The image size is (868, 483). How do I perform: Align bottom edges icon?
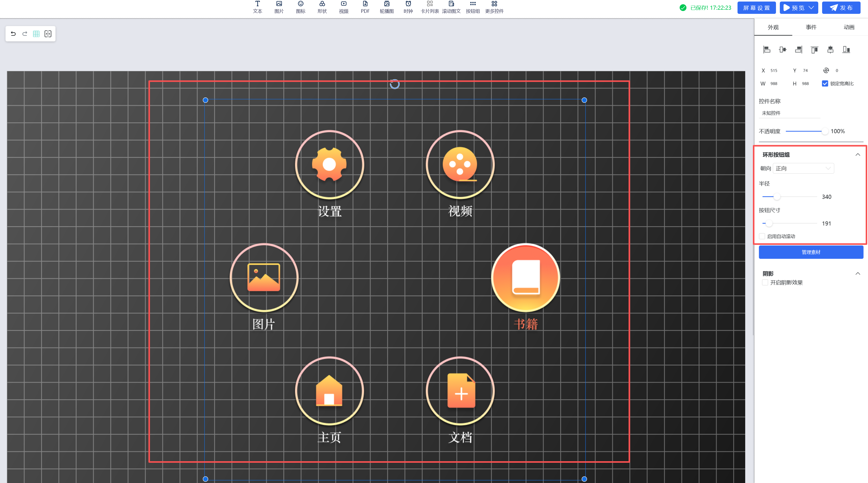(846, 49)
